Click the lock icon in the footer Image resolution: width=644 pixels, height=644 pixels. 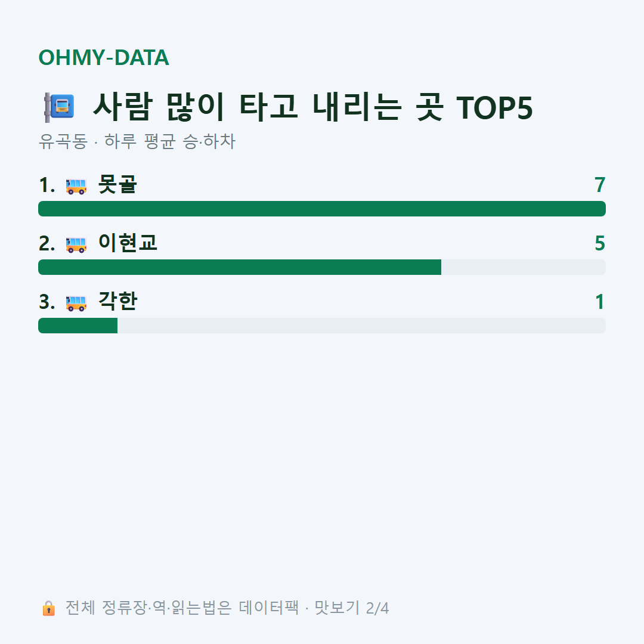pos(48,608)
